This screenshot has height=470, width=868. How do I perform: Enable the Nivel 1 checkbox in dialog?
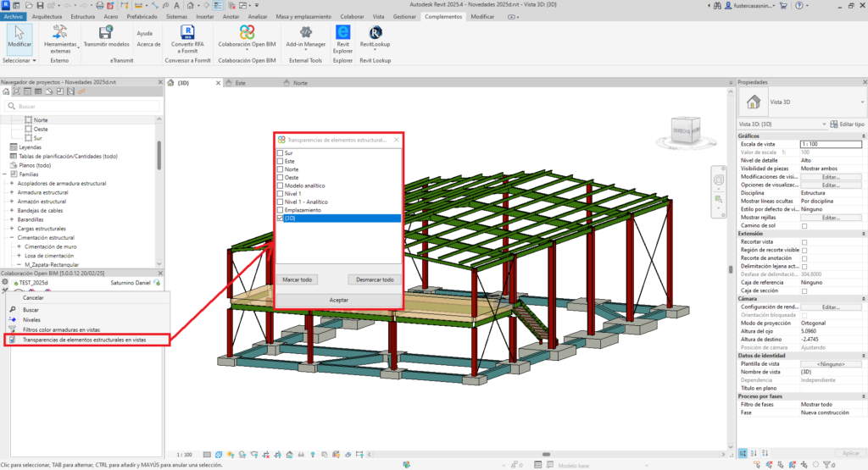pyautogui.click(x=281, y=193)
